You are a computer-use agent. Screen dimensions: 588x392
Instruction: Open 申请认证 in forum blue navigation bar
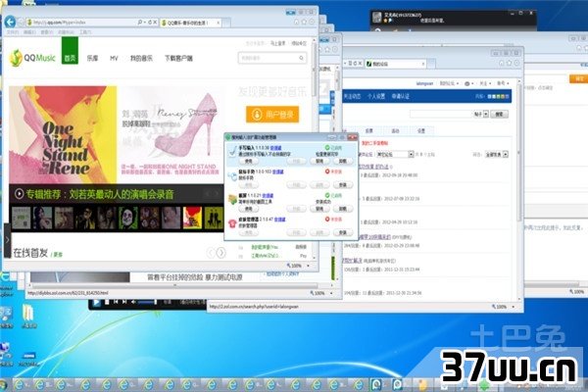[x=401, y=96]
